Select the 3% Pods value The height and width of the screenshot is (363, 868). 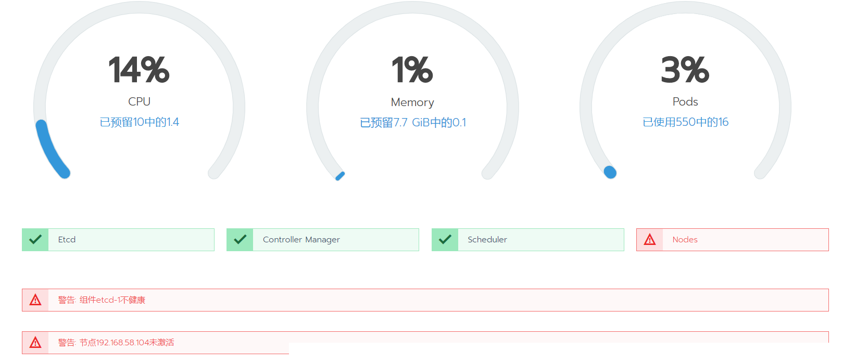click(685, 70)
